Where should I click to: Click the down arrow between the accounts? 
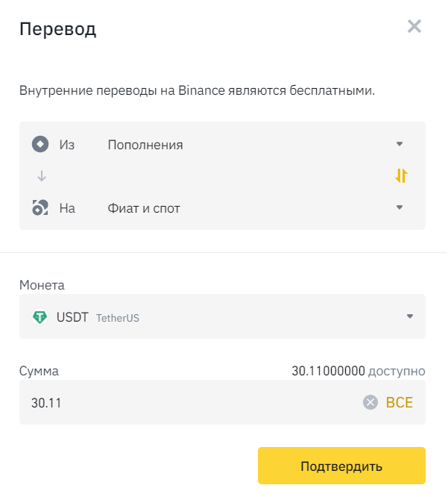(x=42, y=176)
